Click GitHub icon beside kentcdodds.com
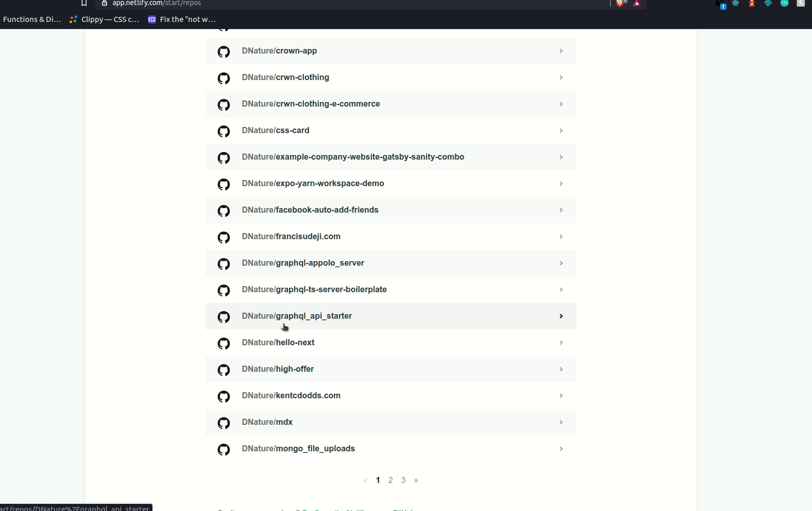 [224, 396]
